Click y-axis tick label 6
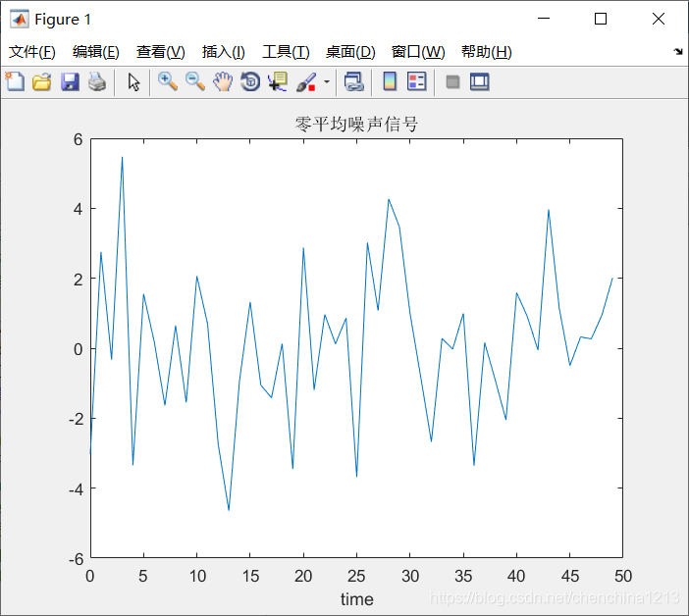This screenshot has height=616, width=689. (78, 139)
